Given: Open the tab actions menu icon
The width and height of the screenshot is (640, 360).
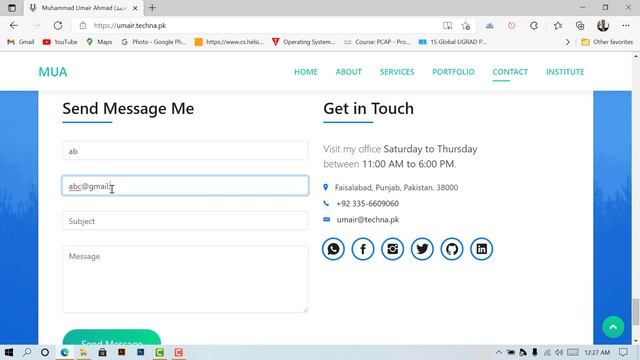Looking at the screenshot, I should [x=12, y=8].
